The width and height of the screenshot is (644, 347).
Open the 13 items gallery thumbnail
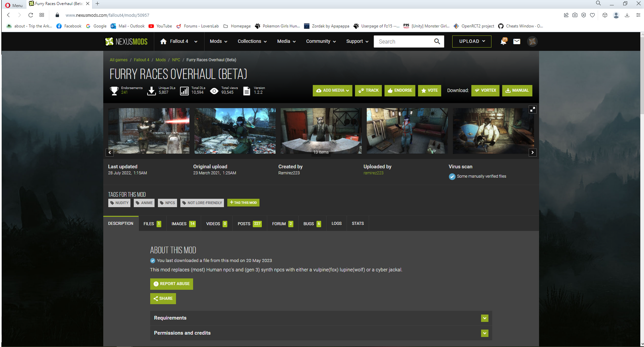tap(321, 131)
